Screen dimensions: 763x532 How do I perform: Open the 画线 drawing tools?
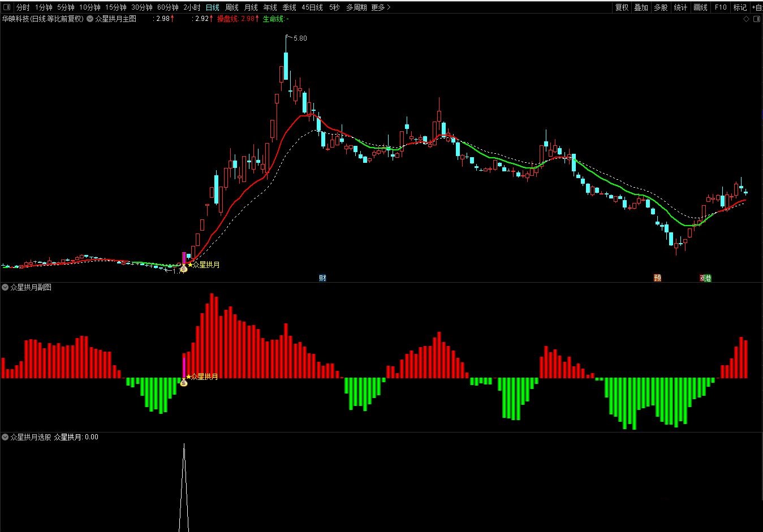coord(700,7)
